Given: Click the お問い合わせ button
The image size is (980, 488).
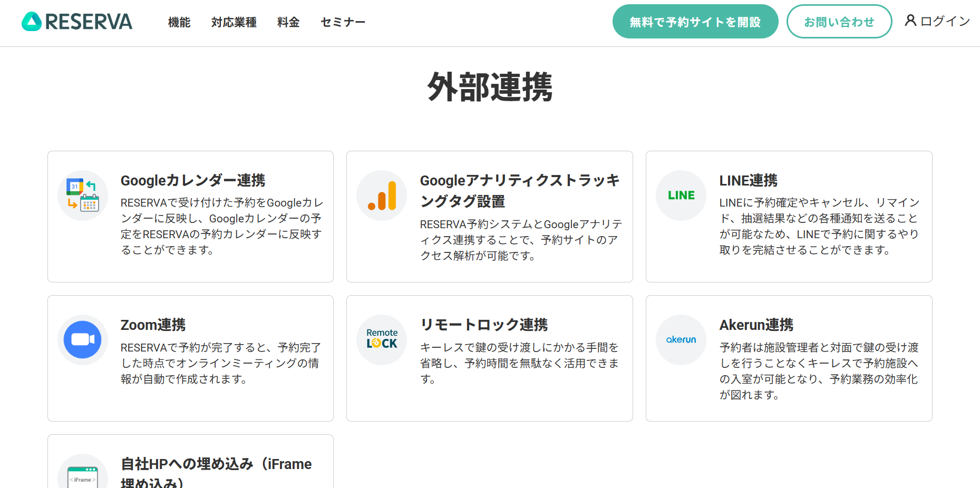Looking at the screenshot, I should click(x=839, y=22).
